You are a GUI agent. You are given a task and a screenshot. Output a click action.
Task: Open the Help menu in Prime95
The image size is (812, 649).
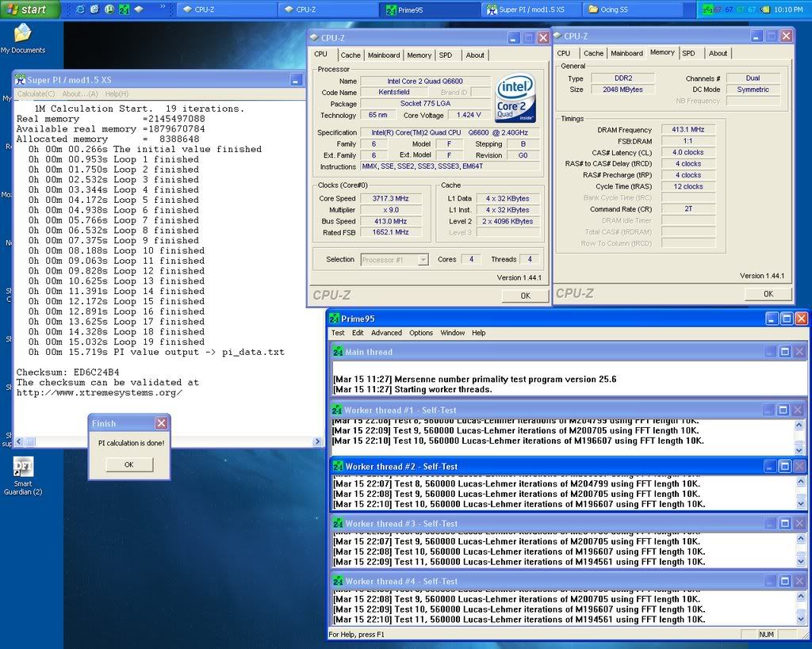[478, 333]
